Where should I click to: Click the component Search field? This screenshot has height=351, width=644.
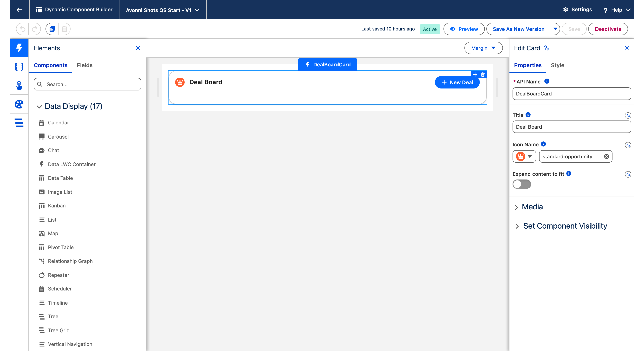coord(88,84)
